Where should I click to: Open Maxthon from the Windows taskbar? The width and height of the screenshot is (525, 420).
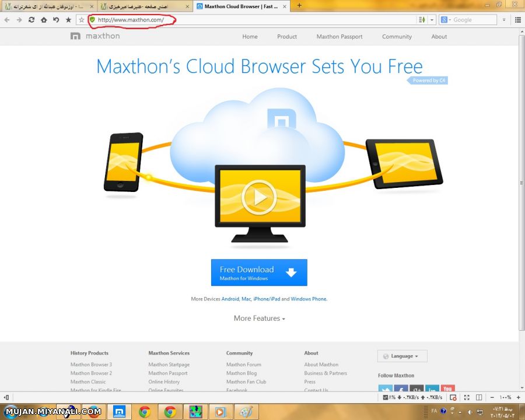119,412
